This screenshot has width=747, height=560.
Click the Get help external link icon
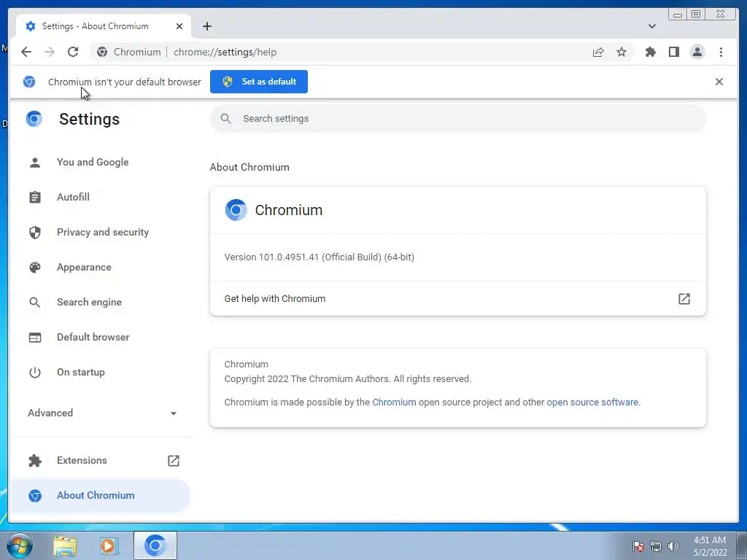[684, 298]
